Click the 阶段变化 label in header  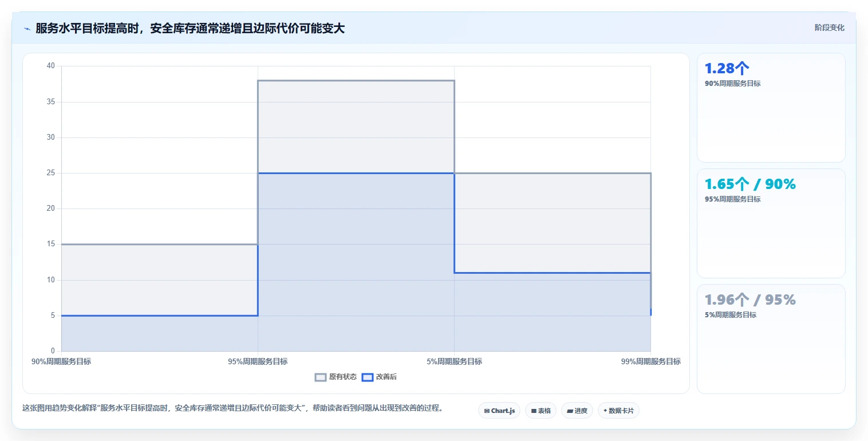tap(830, 27)
